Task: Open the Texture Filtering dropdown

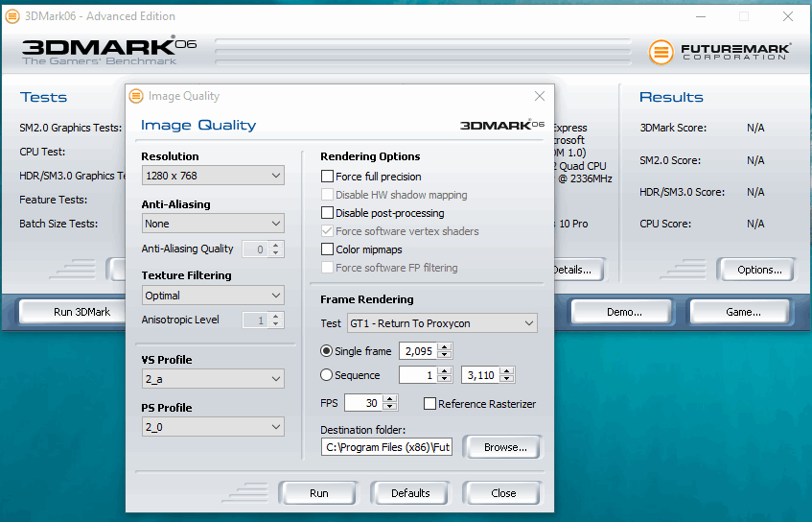Action: [x=213, y=296]
